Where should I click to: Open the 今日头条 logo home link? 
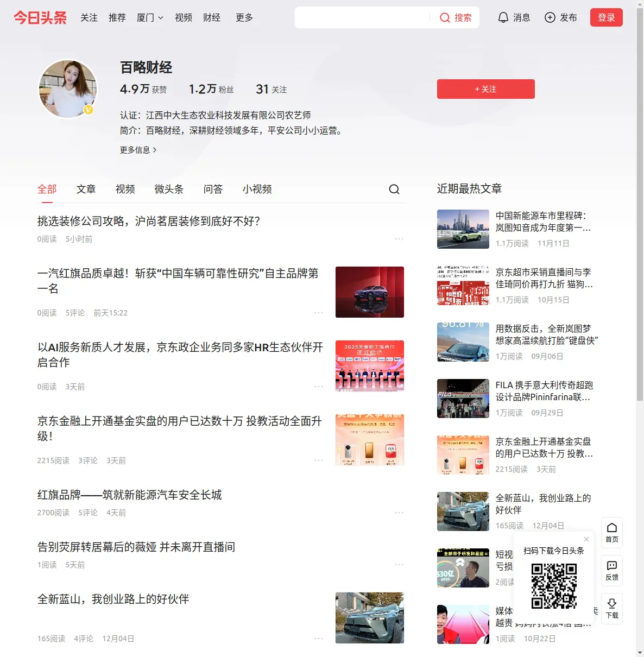pos(40,17)
